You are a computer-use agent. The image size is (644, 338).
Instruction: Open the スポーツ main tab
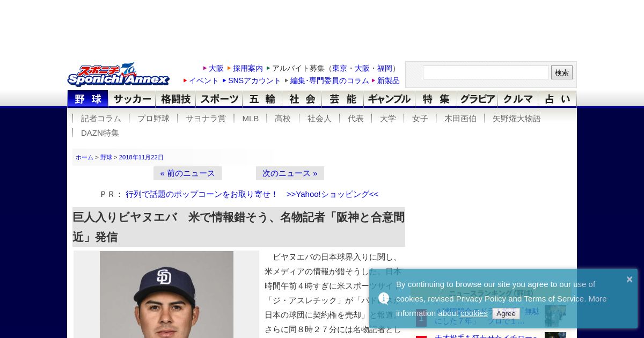219,99
